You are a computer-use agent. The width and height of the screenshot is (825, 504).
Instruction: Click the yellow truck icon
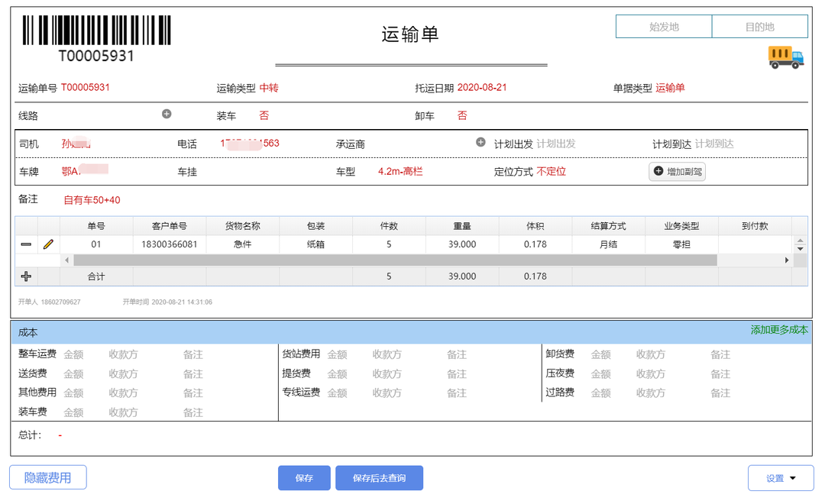[x=786, y=57]
